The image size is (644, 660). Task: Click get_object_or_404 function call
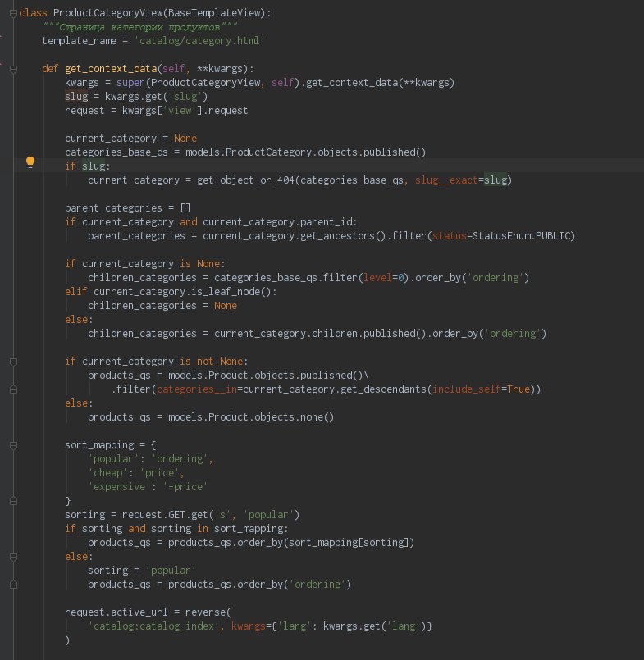(x=245, y=180)
